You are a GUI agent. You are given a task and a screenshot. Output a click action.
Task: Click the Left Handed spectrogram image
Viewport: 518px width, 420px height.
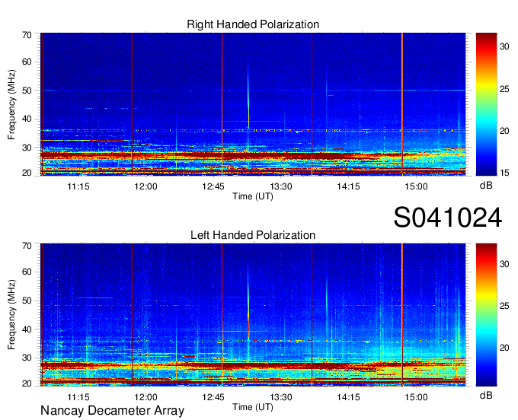(253, 315)
